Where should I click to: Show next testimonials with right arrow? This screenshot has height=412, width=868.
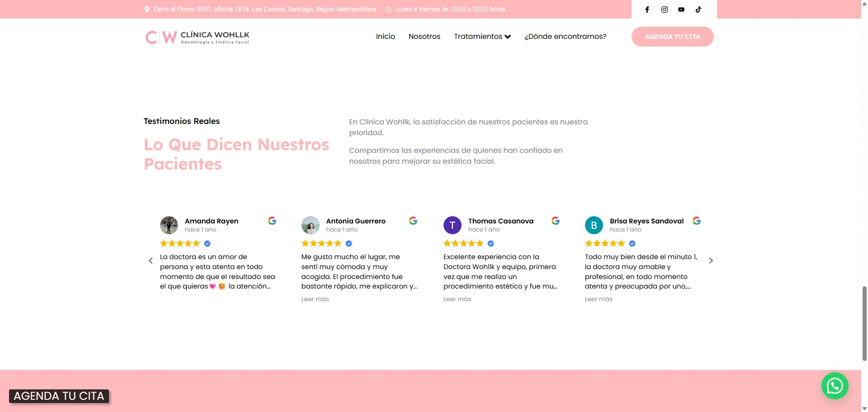[x=711, y=260]
